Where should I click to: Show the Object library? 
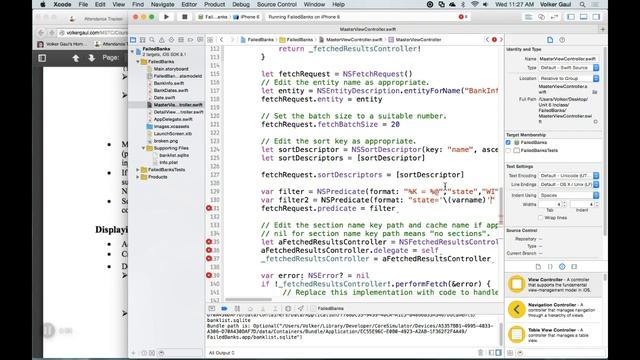point(562,267)
